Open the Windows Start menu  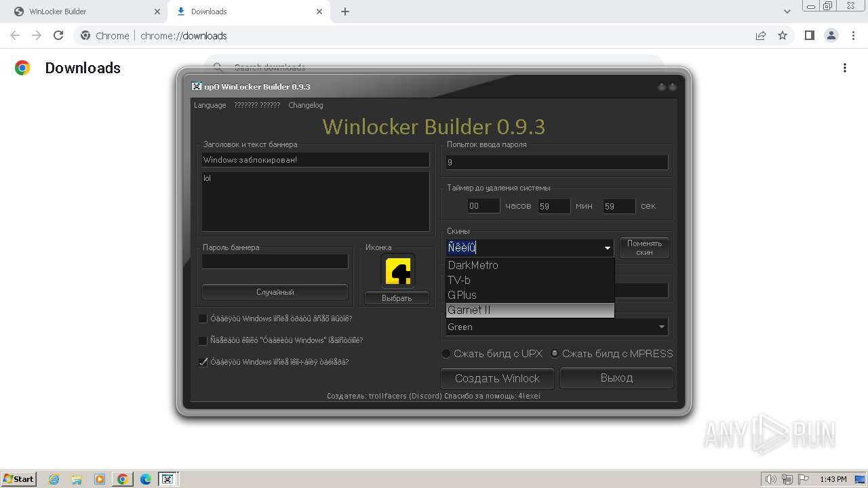click(18, 479)
